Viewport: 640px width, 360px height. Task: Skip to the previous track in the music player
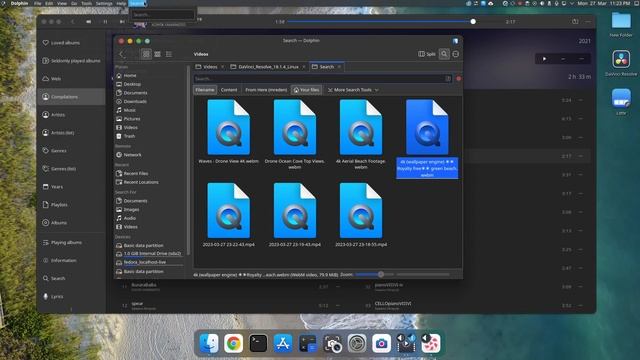[x=89, y=22]
